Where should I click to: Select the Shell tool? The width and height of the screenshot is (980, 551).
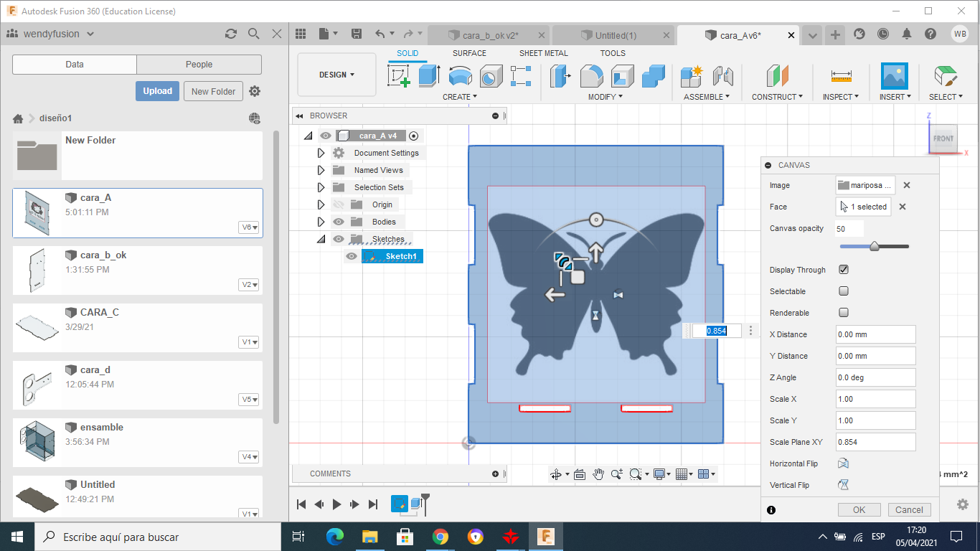pyautogui.click(x=622, y=76)
